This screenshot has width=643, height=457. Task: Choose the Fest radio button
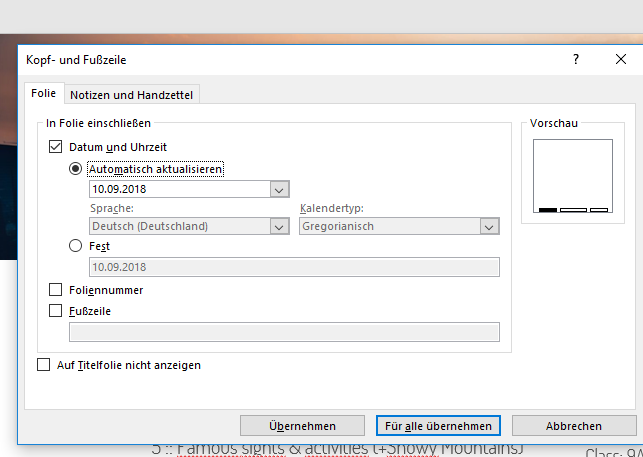[x=76, y=246]
